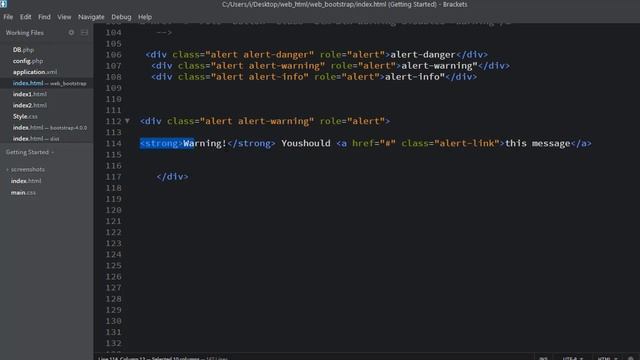Click the split view icon beside Working Files

[84, 32]
